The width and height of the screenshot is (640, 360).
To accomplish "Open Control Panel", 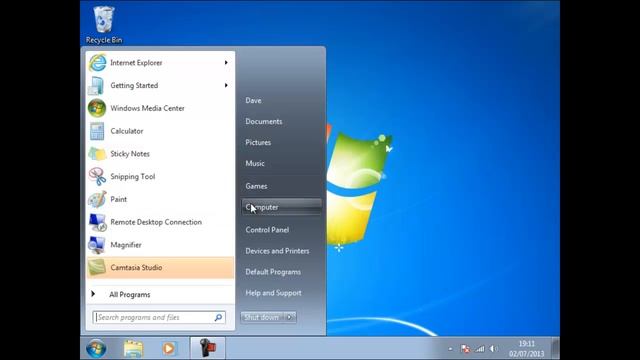I will coord(267,230).
